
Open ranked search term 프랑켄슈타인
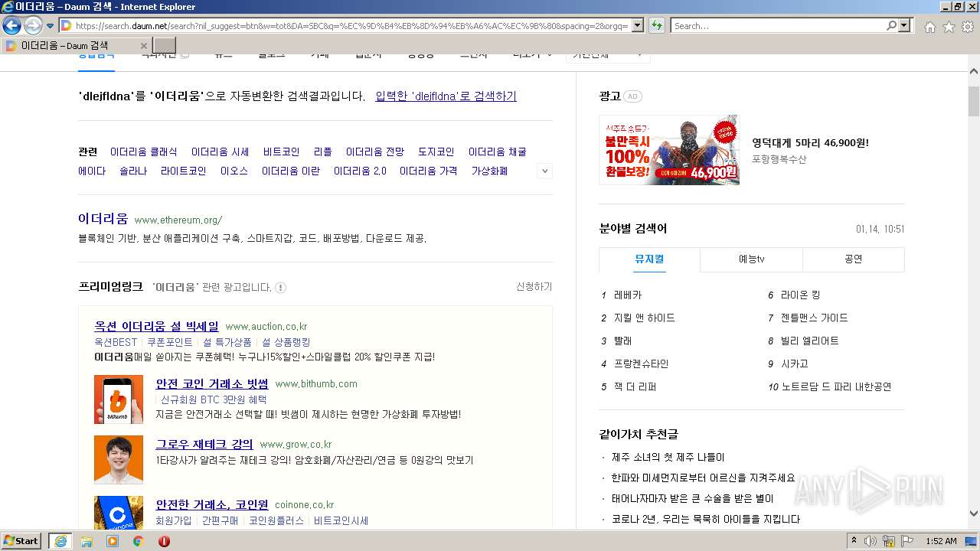point(641,364)
